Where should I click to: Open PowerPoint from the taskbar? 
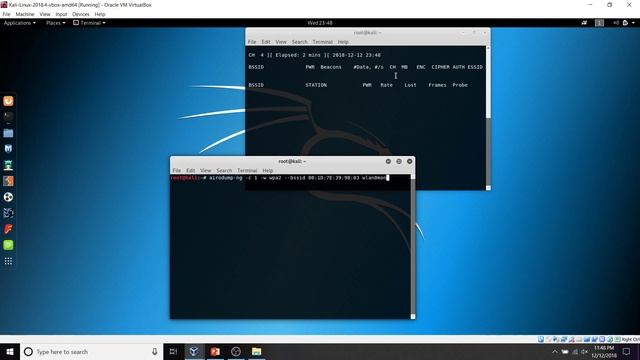click(x=215, y=352)
